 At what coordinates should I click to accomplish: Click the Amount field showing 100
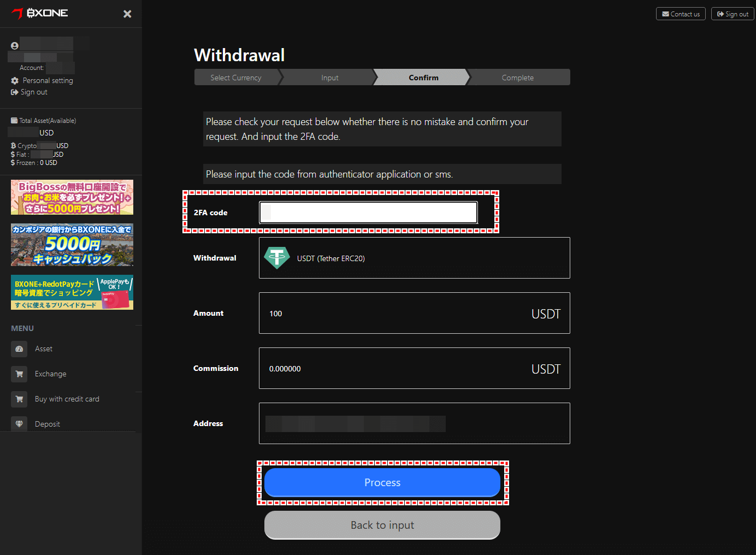point(415,313)
